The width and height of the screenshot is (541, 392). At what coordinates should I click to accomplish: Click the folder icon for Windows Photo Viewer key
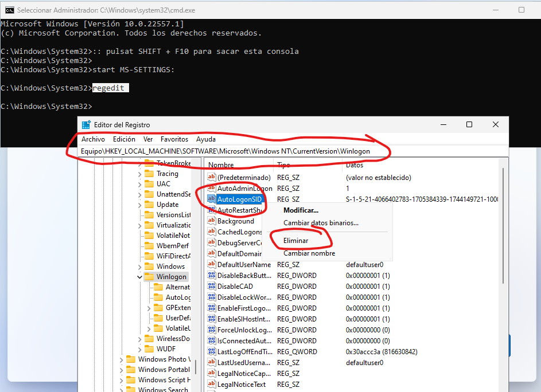point(131,359)
